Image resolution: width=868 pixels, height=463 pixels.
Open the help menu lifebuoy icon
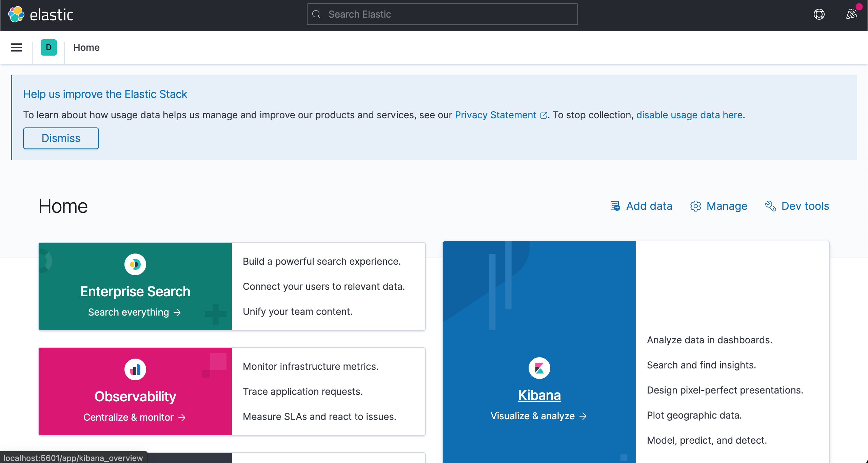pyautogui.click(x=819, y=14)
